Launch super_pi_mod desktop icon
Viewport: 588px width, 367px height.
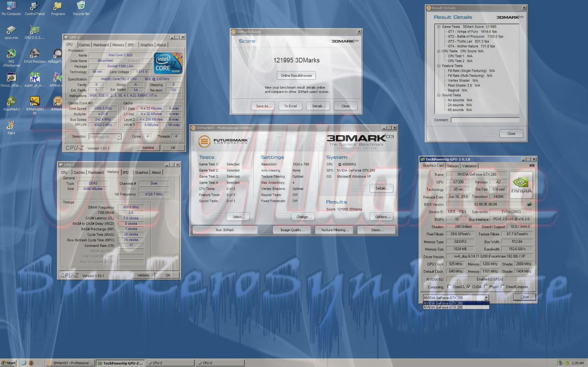[x=35, y=80]
